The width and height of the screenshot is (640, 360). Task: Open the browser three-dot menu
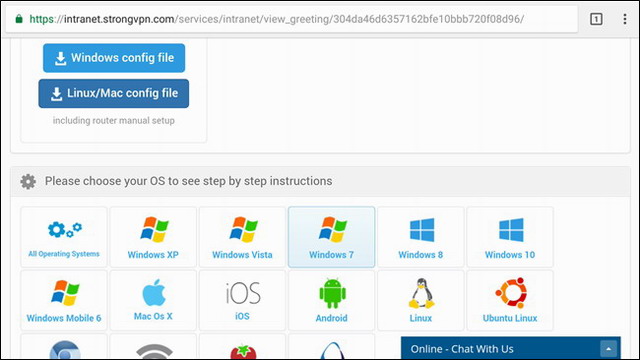[624, 19]
